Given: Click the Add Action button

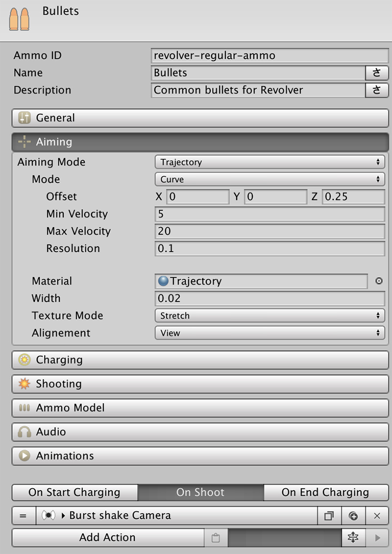Looking at the screenshot, I should click(108, 538).
